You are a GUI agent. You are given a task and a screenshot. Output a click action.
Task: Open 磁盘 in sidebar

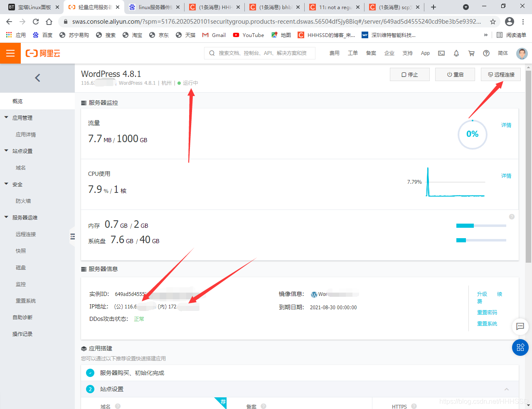click(x=21, y=267)
